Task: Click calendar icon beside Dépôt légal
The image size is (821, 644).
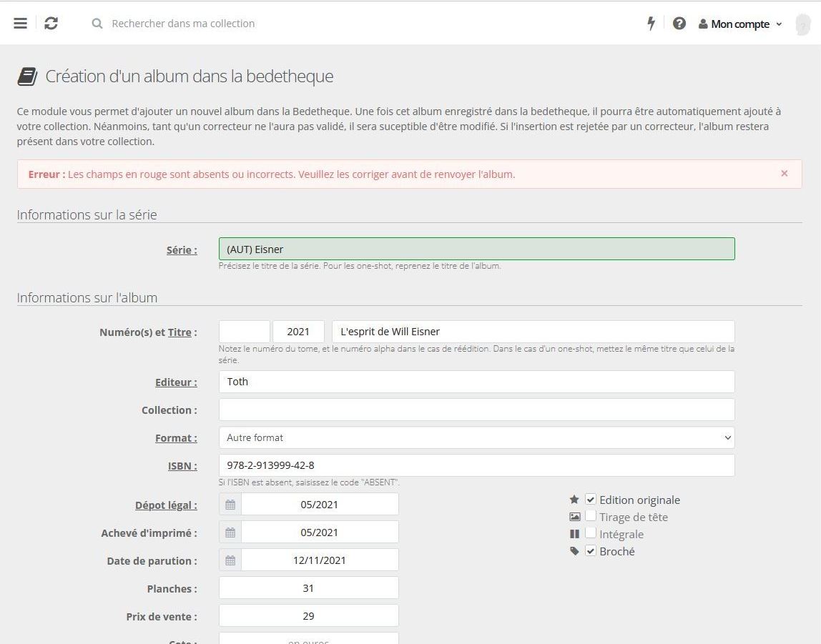Action: [x=230, y=505]
